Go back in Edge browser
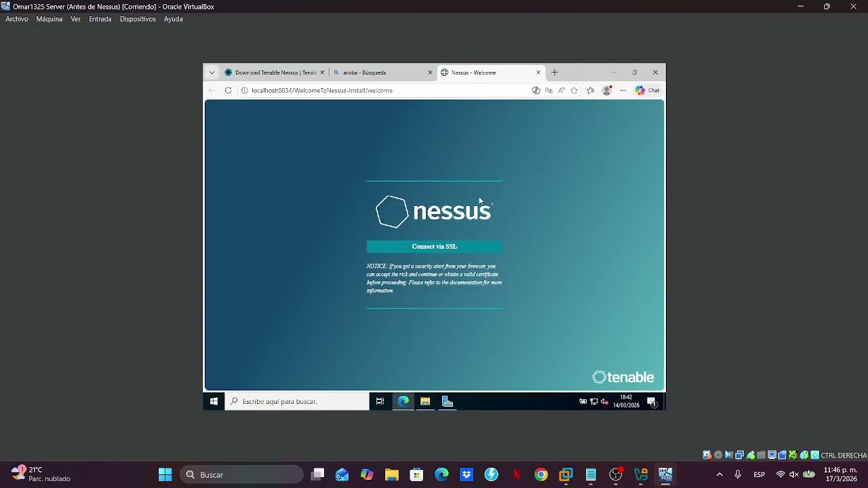Screen dimensions: 868x488 point(212,90)
